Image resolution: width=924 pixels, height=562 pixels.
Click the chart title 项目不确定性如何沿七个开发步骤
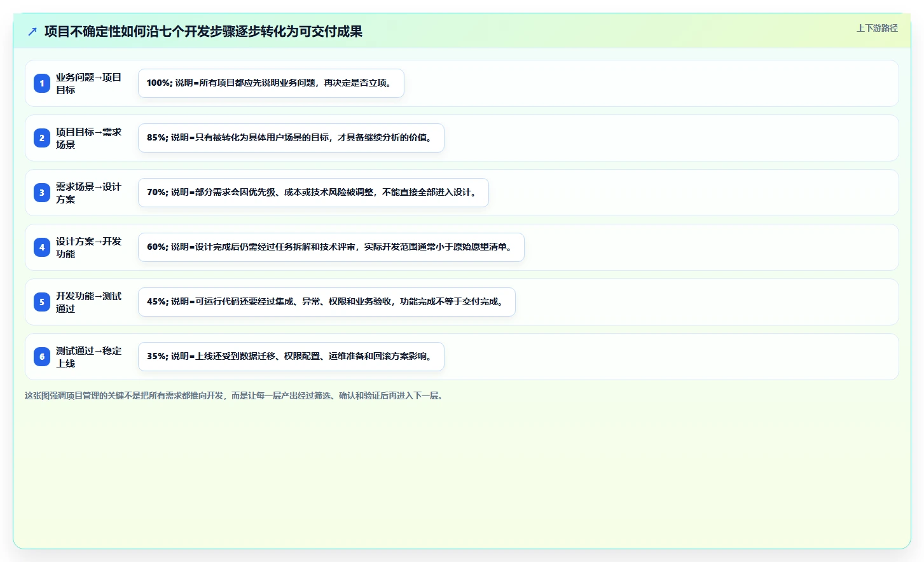203,31
